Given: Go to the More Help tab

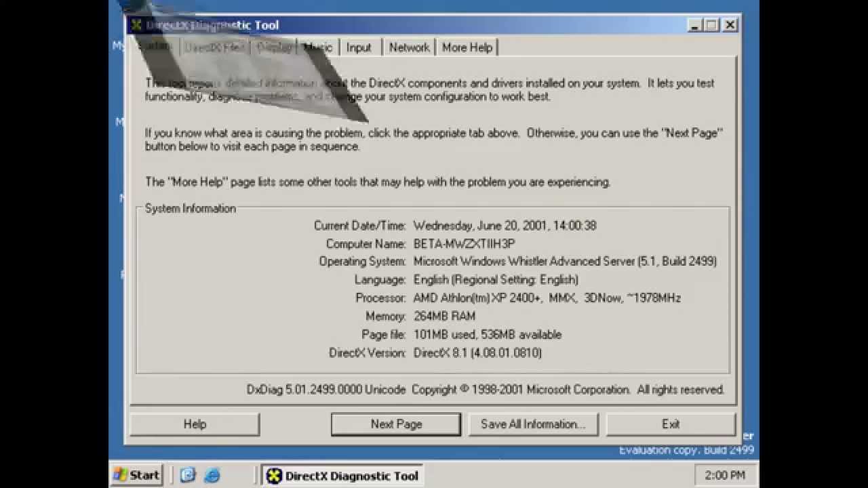Looking at the screenshot, I should pyautogui.click(x=467, y=47).
